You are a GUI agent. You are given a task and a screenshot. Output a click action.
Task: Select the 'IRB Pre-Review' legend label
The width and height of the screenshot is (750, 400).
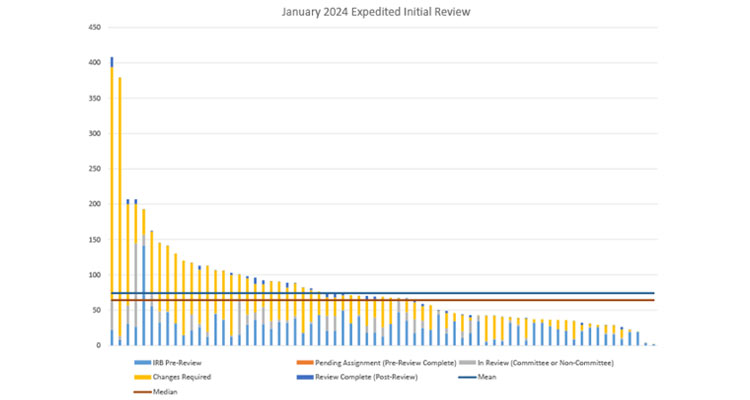[x=176, y=362]
